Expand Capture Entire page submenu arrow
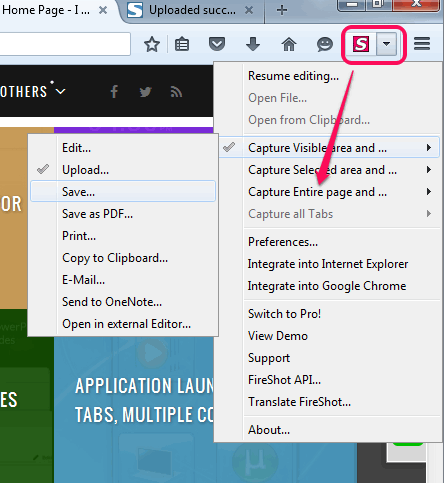Image resolution: width=444 pixels, height=483 pixels. (x=429, y=192)
